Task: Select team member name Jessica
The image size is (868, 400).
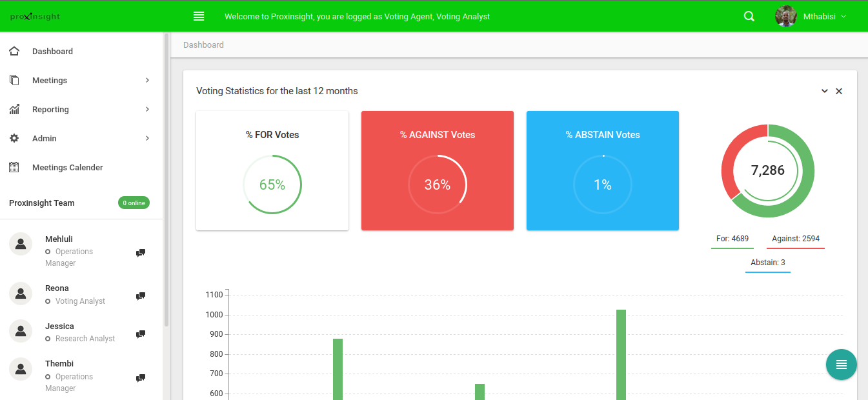Action: coord(59,326)
